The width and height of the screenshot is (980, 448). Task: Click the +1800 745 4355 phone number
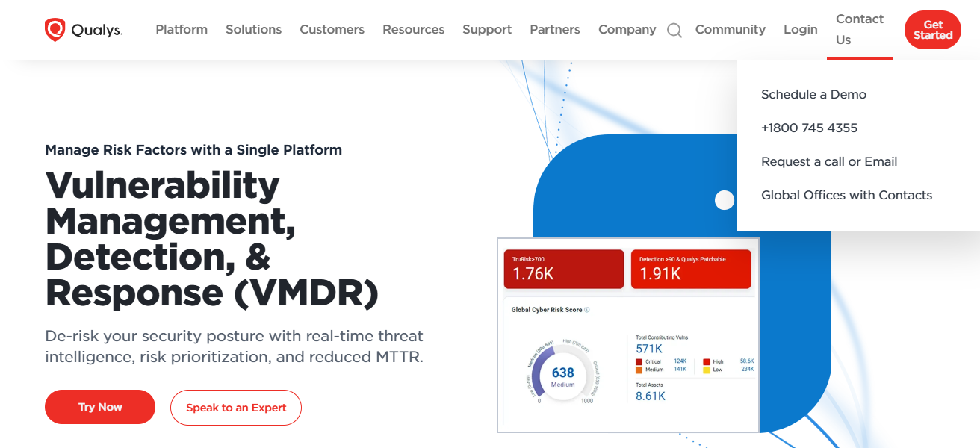pyautogui.click(x=809, y=128)
